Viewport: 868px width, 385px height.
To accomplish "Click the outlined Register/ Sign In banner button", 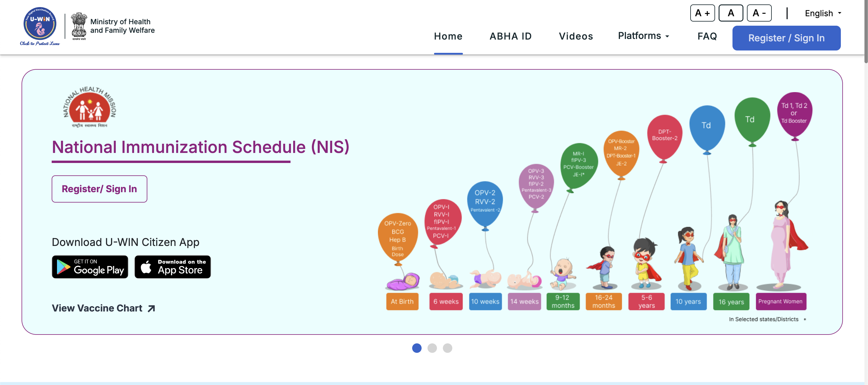I will click(99, 189).
